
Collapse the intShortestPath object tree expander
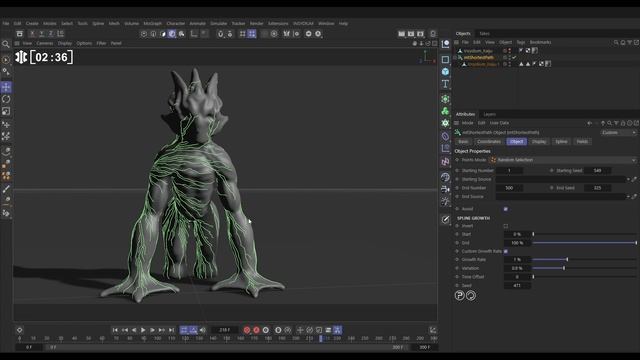point(456,58)
